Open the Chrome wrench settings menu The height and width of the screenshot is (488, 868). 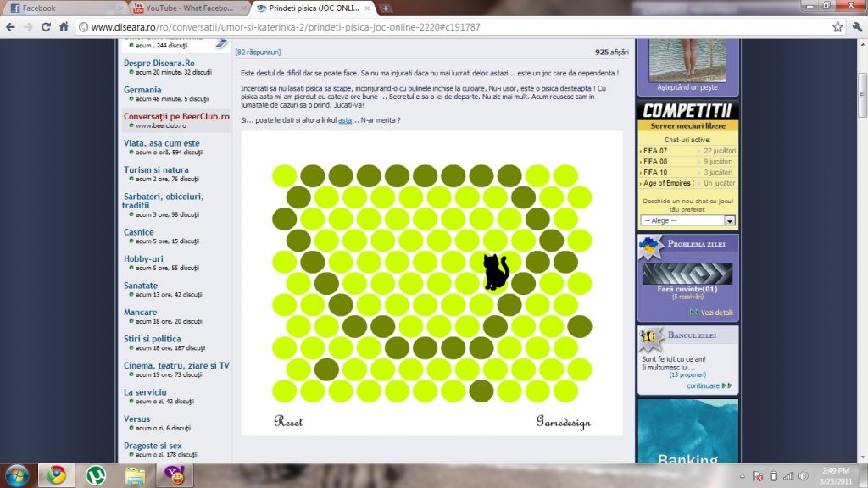858,26
